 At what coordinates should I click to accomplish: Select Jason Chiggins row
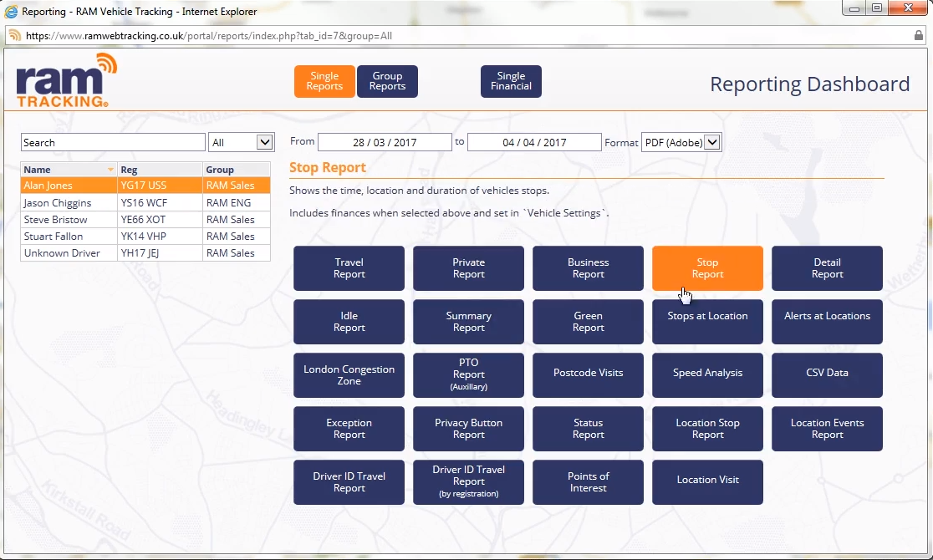click(x=145, y=202)
